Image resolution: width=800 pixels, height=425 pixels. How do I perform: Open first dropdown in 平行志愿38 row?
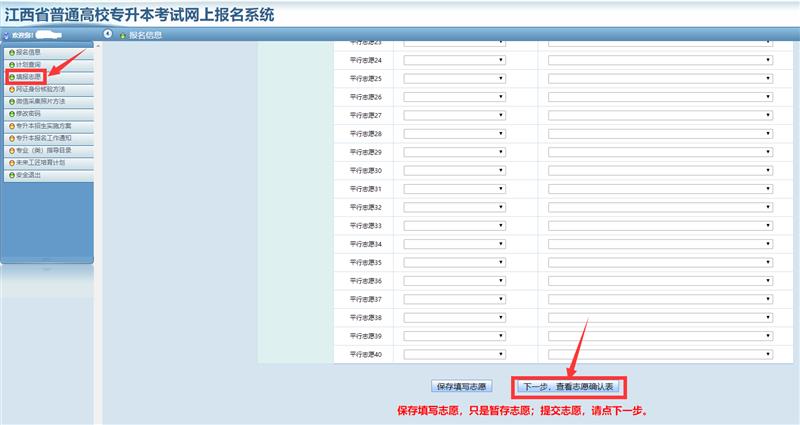(x=455, y=317)
